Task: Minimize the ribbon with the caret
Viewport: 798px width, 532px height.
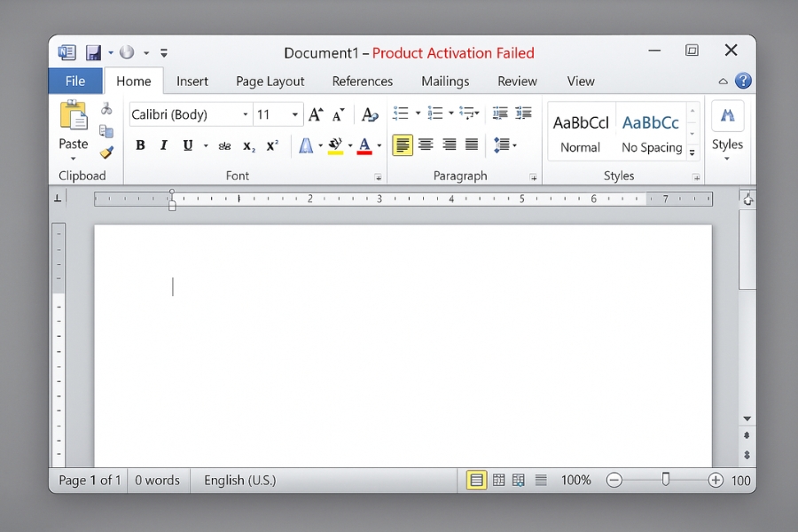Action: [723, 81]
